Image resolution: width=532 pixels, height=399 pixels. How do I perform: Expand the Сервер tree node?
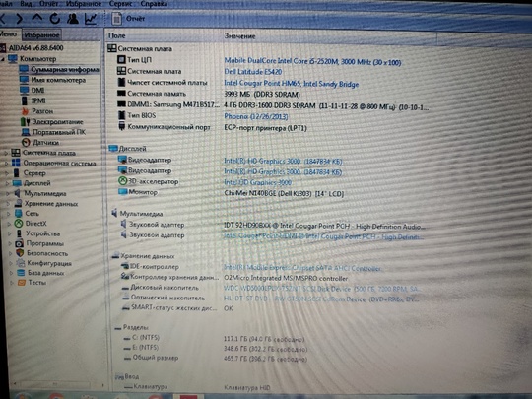click(7, 173)
